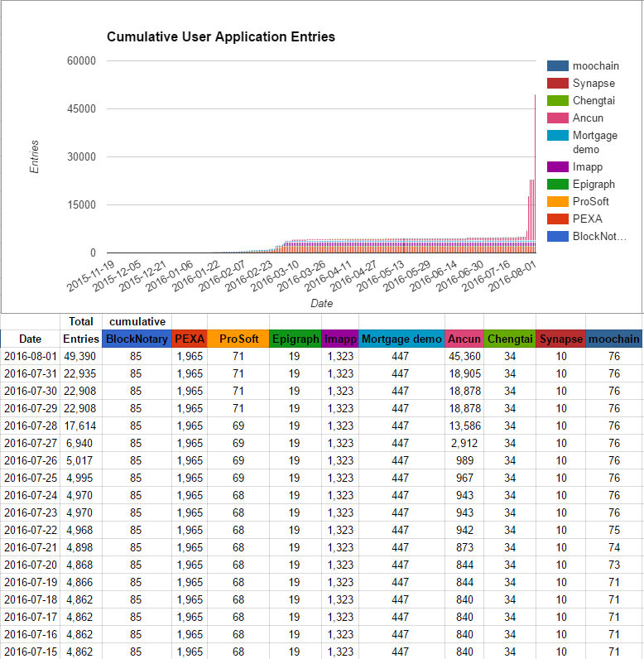Click the date cell 2016-07-29
This screenshot has height=659, width=644.
click(31, 408)
